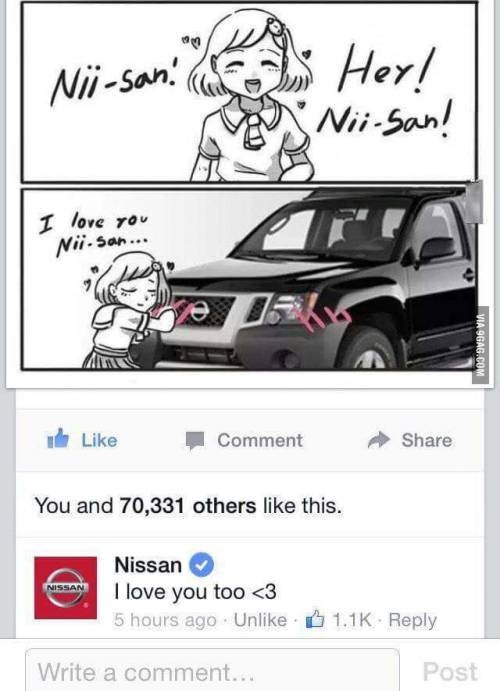Image resolution: width=500 pixels, height=691 pixels.
Task: Click the comment's thumbs-up likes icon
Action: click(315, 619)
